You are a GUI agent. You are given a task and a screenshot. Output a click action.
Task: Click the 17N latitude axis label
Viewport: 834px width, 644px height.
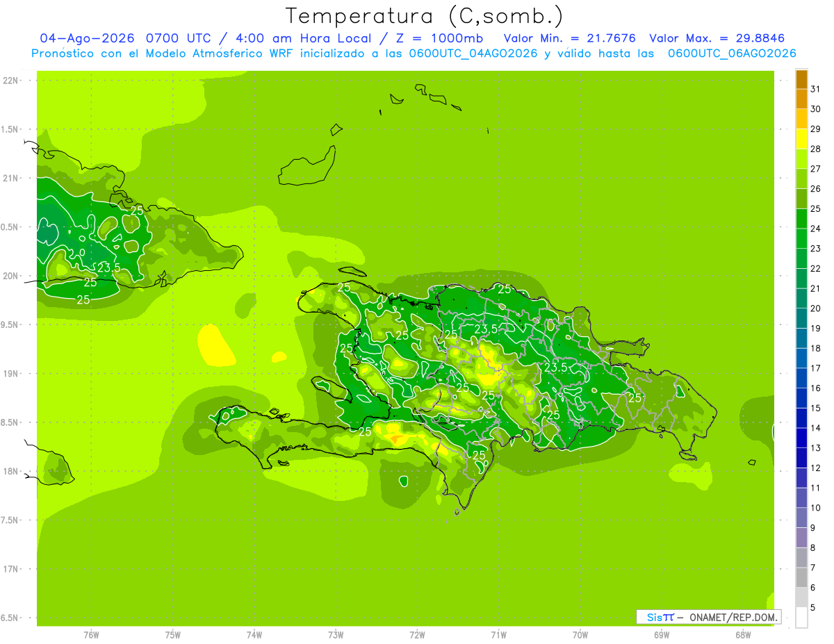pyautogui.click(x=10, y=569)
